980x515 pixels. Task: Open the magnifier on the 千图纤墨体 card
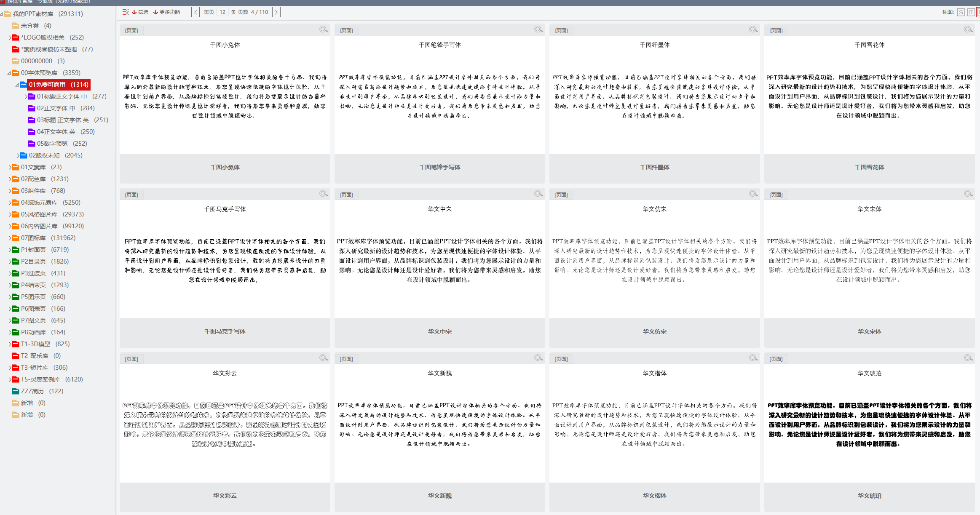(753, 29)
